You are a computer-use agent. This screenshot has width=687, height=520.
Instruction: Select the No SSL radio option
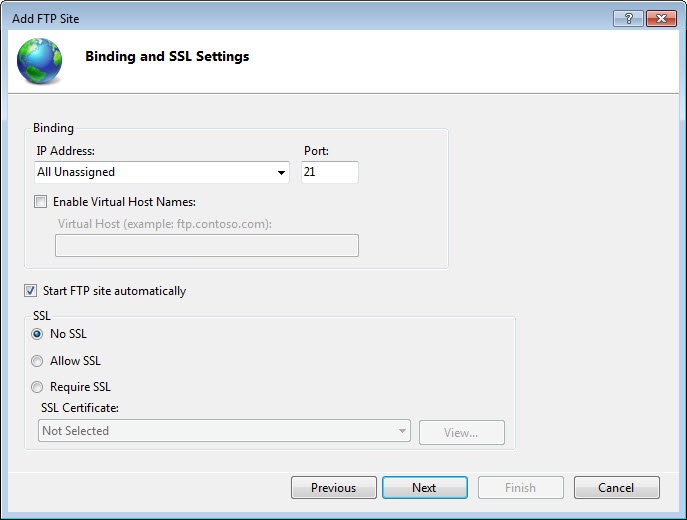point(38,334)
